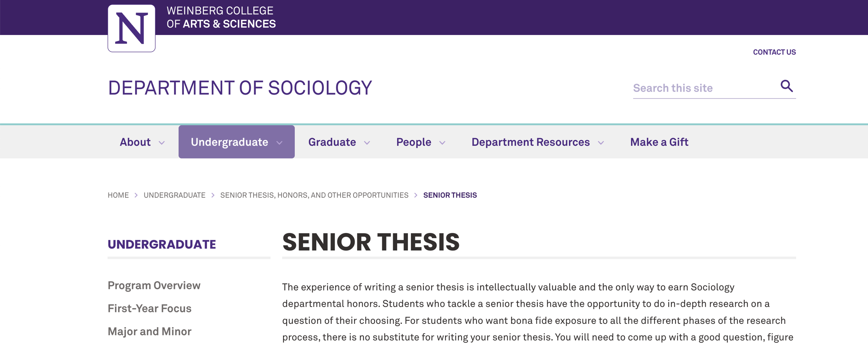Open the Undergraduate breadcrumb link
The height and width of the screenshot is (345, 868).
(x=175, y=195)
